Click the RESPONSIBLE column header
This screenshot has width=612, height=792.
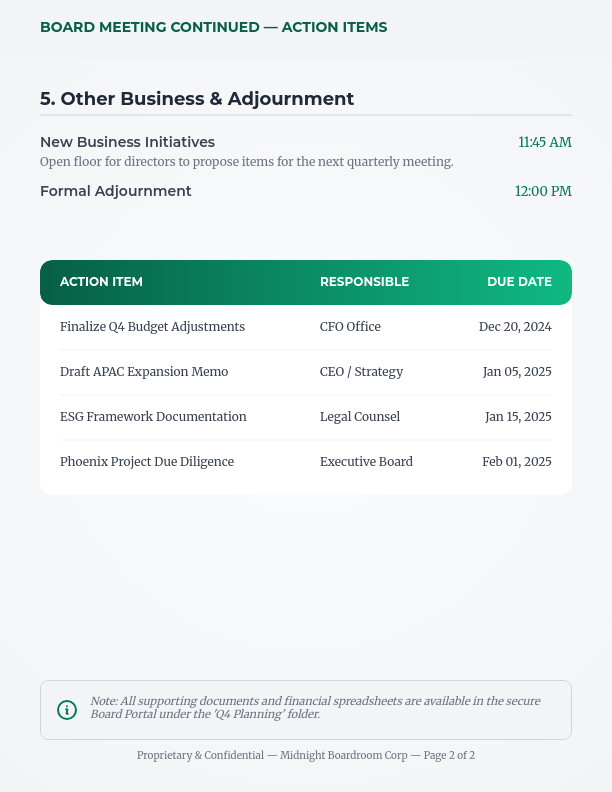pos(364,282)
